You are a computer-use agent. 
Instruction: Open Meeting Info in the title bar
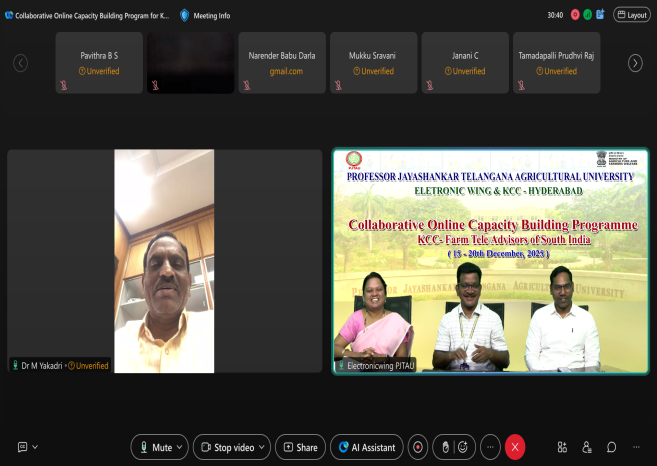(207, 15)
